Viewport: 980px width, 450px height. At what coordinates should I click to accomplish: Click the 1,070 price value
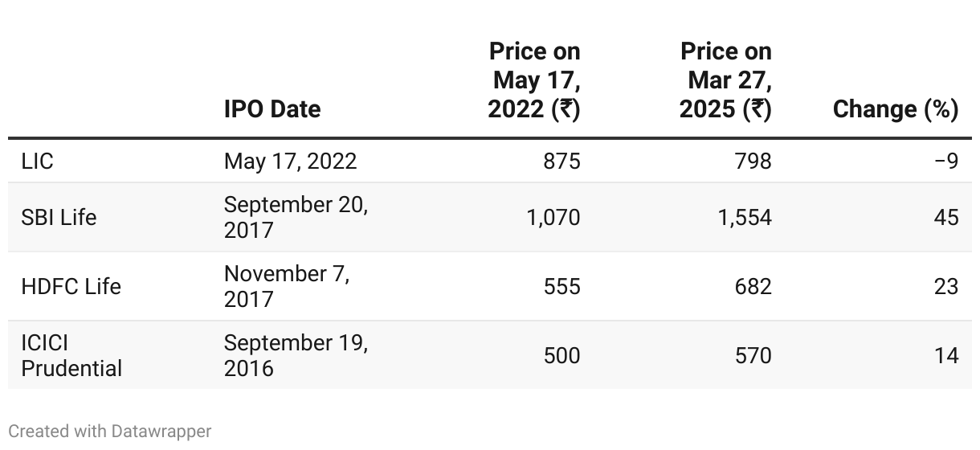[x=553, y=217]
